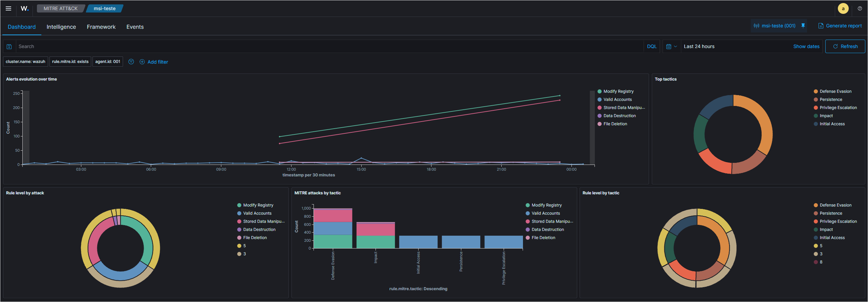
Task: Open the calendar quick date menu
Action: (672, 46)
